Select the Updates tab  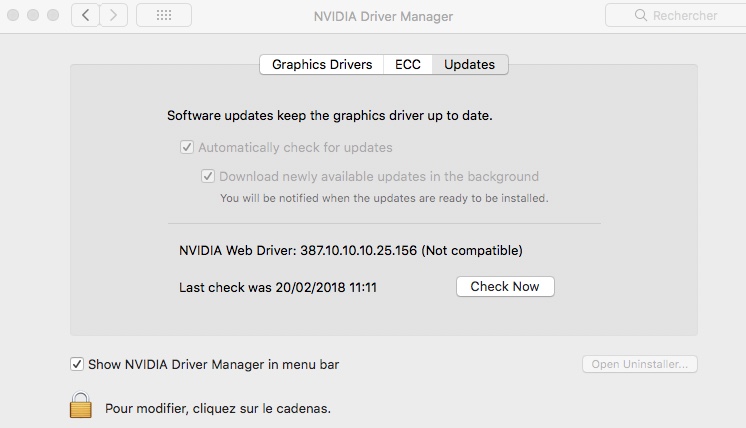(470, 65)
